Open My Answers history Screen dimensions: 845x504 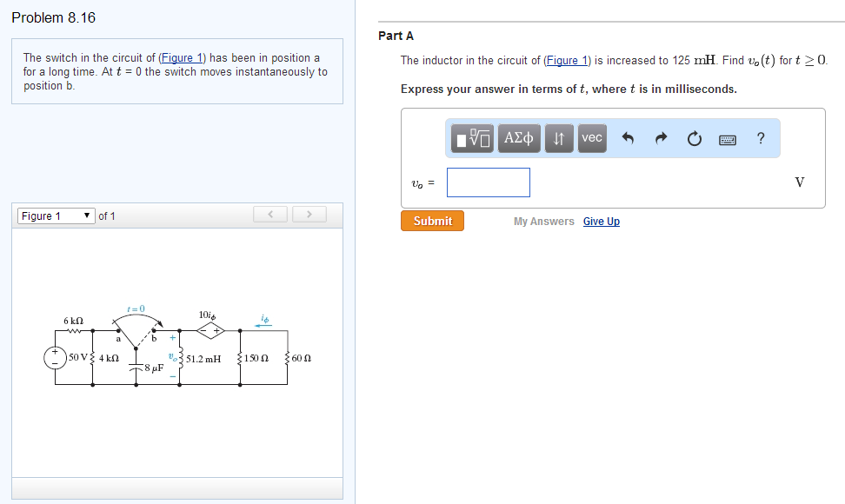543,222
